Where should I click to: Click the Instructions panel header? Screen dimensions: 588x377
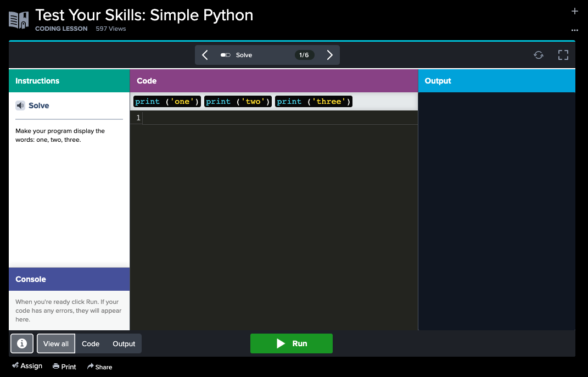69,81
